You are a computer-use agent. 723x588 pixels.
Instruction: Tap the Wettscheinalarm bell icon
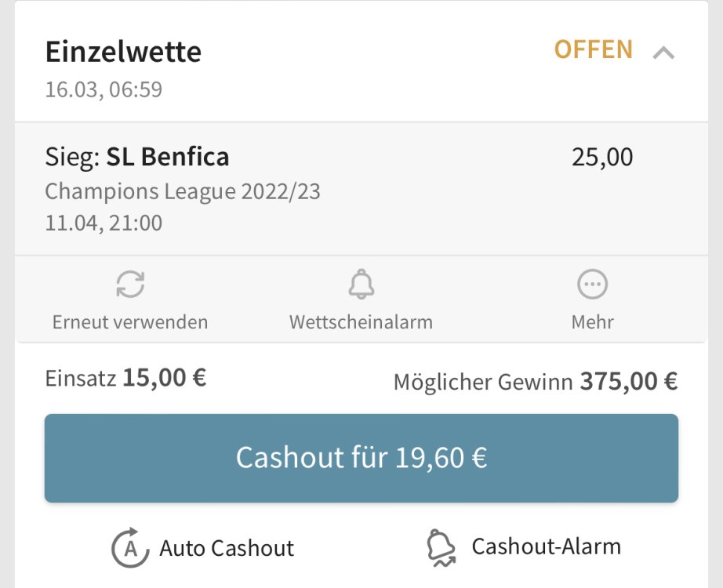pos(361,284)
